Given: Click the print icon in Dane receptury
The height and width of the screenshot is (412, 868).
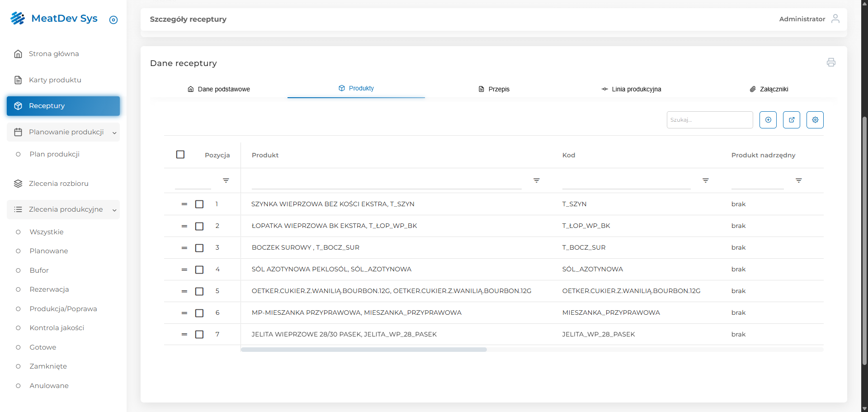Looking at the screenshot, I should (x=830, y=62).
